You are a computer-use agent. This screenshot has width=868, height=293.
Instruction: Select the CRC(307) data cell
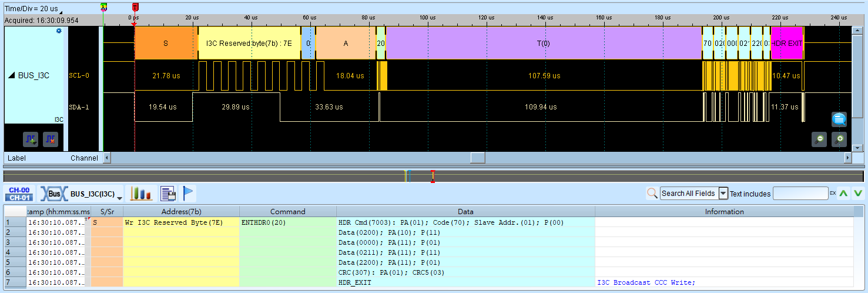click(465, 272)
